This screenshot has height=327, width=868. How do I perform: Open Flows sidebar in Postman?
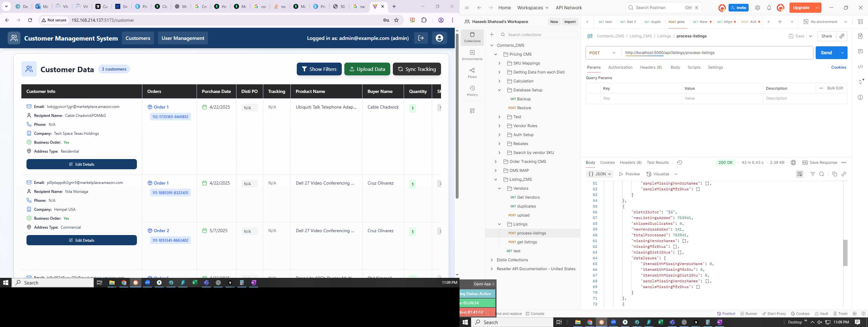[x=472, y=73]
